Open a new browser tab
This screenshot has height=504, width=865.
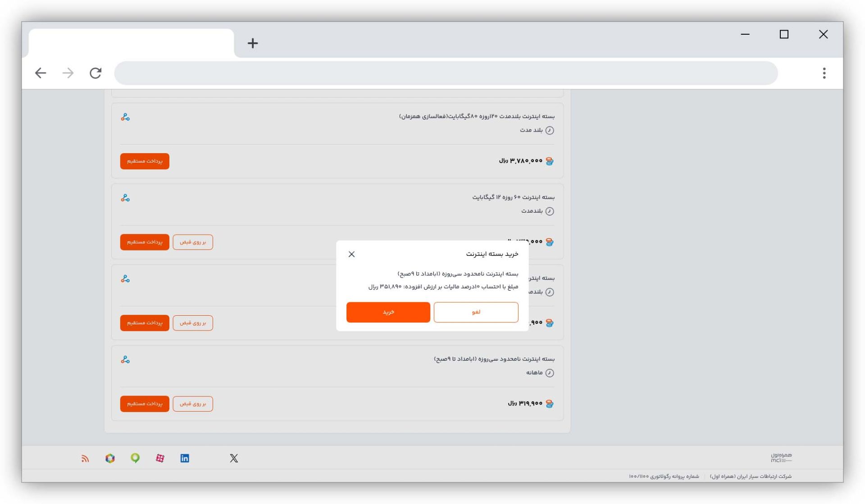pyautogui.click(x=253, y=43)
